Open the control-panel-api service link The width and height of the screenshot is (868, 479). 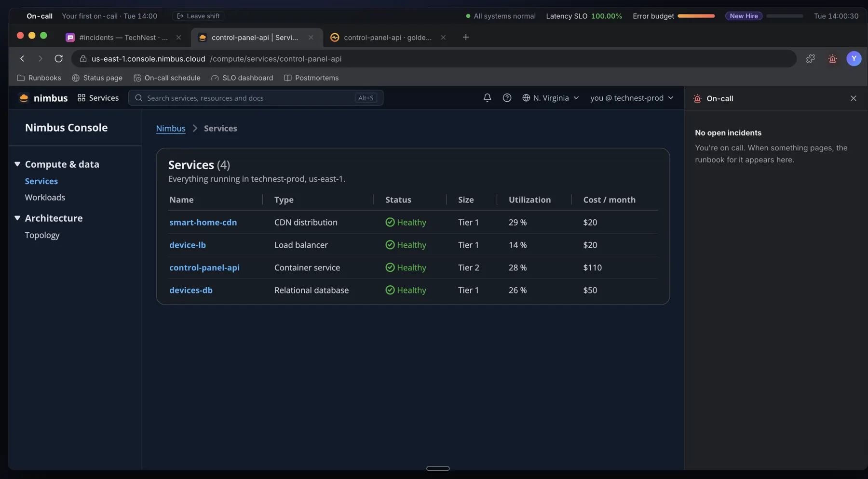click(204, 267)
